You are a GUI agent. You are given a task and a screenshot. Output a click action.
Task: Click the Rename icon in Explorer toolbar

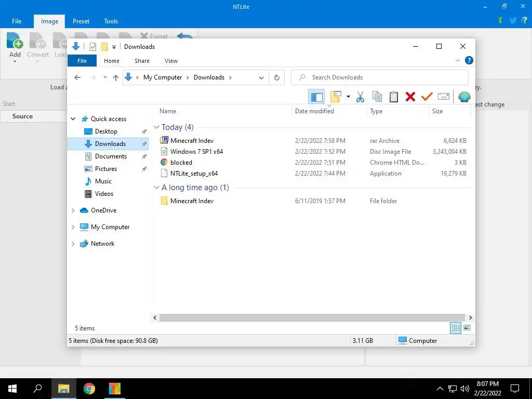(444, 97)
